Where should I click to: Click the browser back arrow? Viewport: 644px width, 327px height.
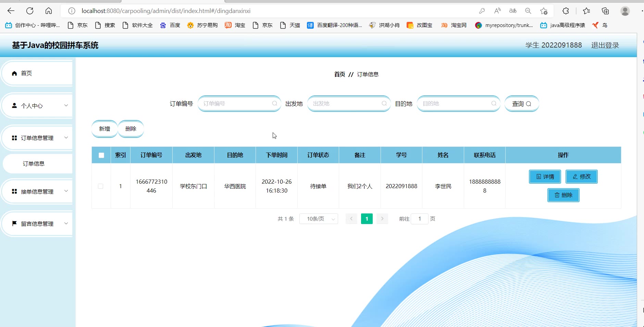point(11,11)
